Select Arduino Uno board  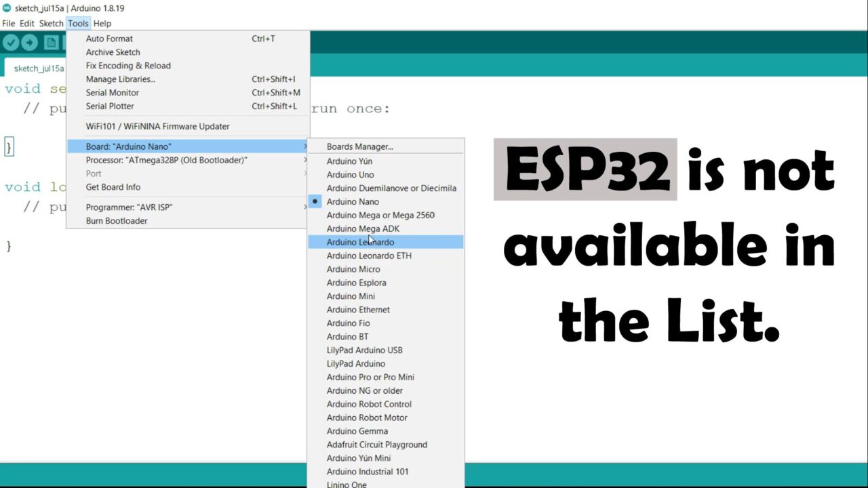click(x=386, y=175)
